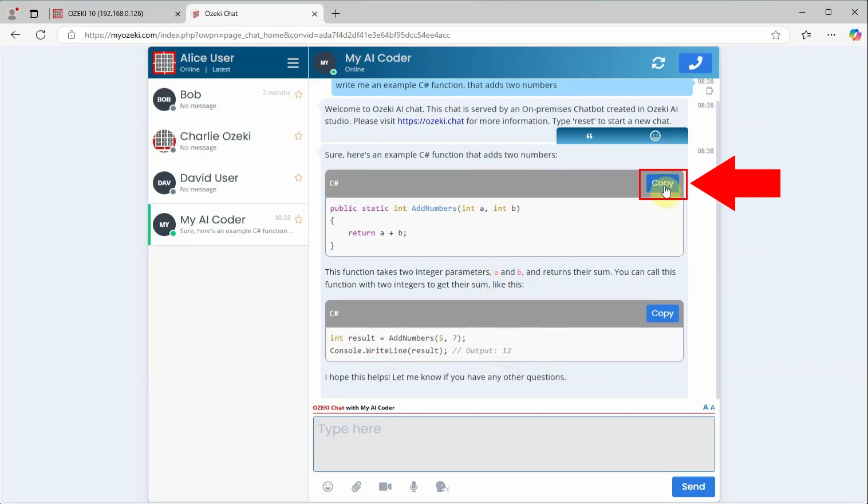Open the tab actions menu icon
868x504 pixels.
(x=34, y=14)
